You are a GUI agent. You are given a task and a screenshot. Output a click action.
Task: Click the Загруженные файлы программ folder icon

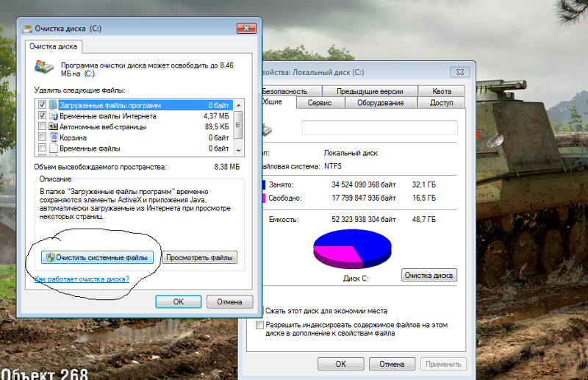click(53, 105)
